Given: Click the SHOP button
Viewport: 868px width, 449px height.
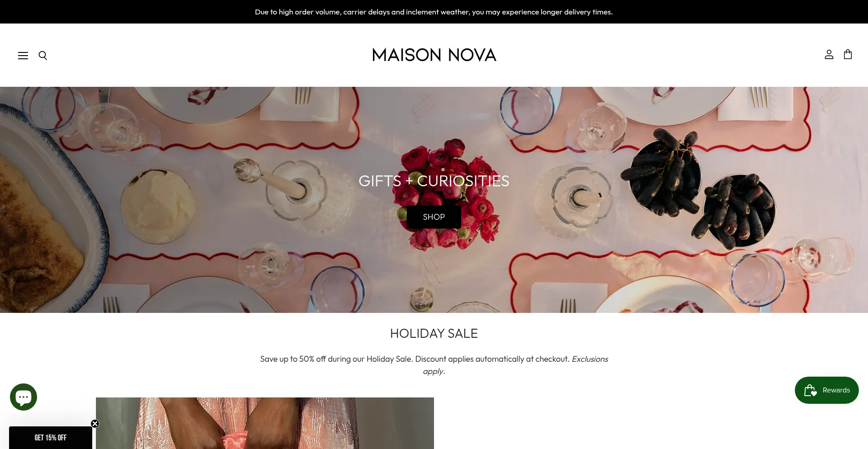Looking at the screenshot, I should click(x=434, y=217).
